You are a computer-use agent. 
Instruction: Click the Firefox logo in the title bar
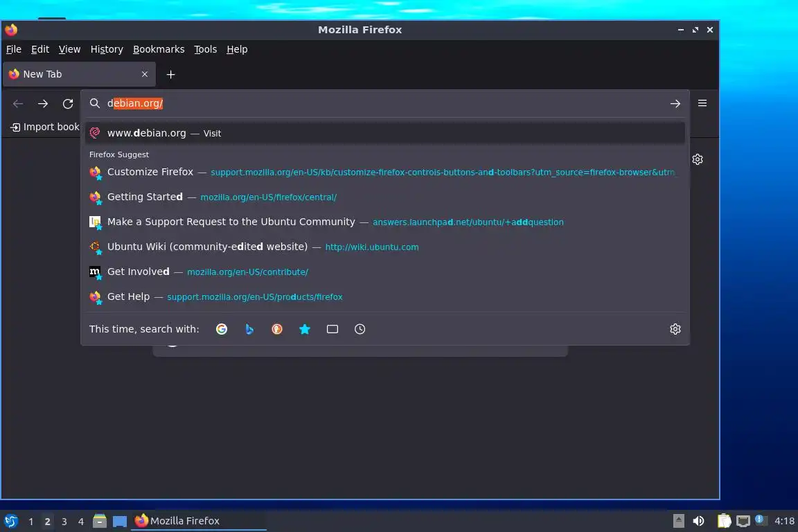(x=11, y=30)
